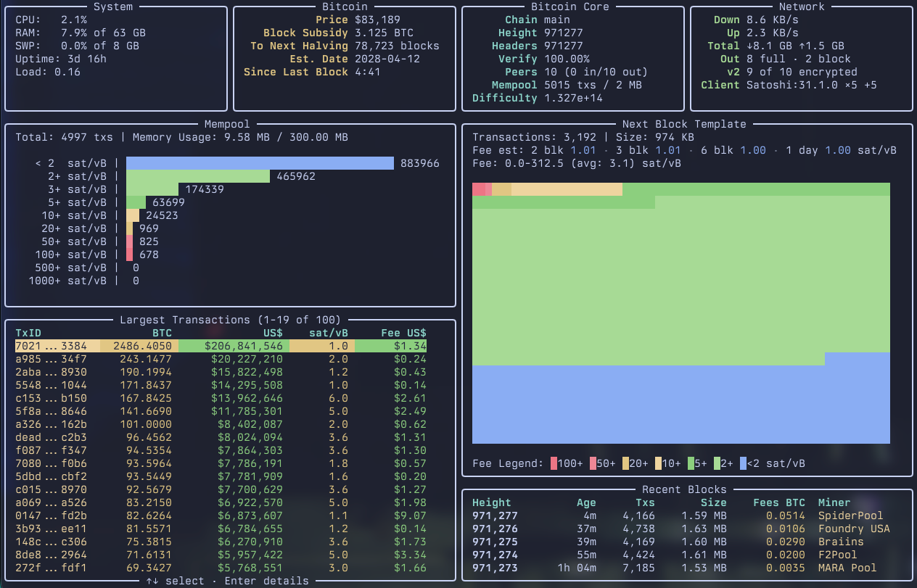917x588 pixels.
Task: Click the <2 sat/vB swatch in the Fee Legend
Action: 743,463
